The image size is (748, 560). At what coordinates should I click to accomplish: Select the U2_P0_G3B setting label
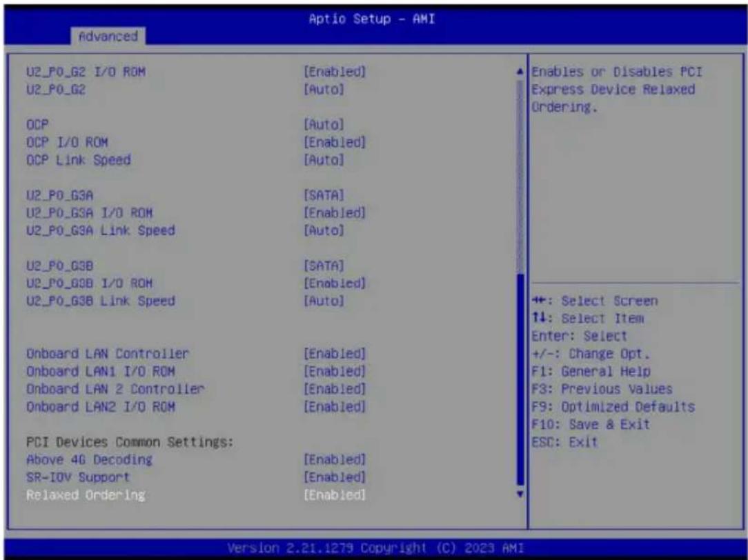click(59, 266)
